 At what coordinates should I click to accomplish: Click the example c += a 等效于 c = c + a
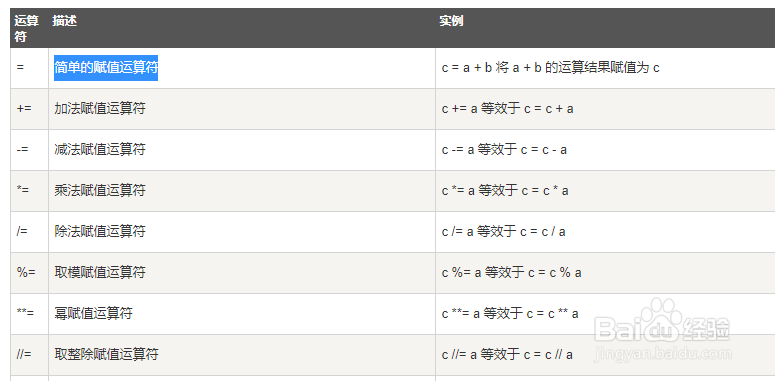508,109
